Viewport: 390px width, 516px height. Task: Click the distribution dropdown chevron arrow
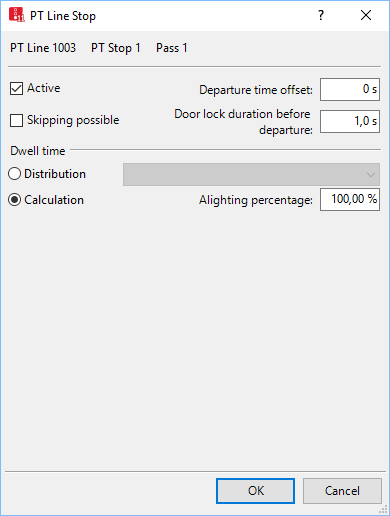pos(370,175)
